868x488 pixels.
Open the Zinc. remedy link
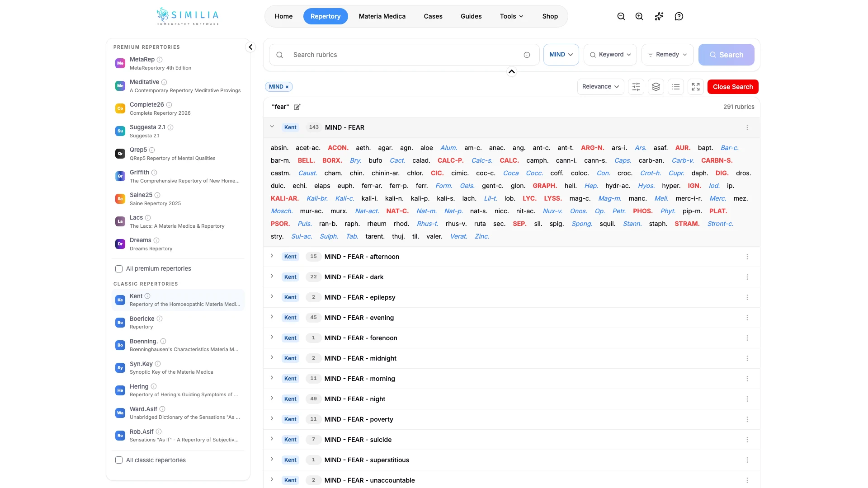[x=482, y=237]
